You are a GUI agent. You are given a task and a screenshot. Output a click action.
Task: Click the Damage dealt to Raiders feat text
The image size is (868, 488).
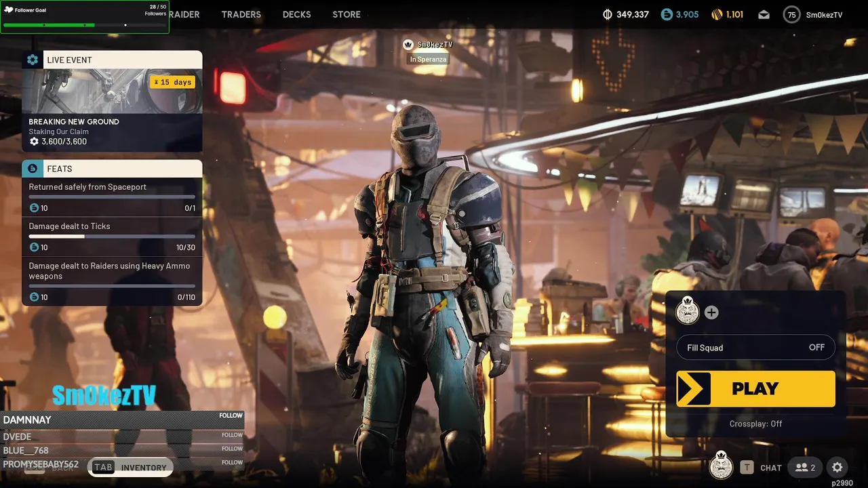tap(109, 271)
